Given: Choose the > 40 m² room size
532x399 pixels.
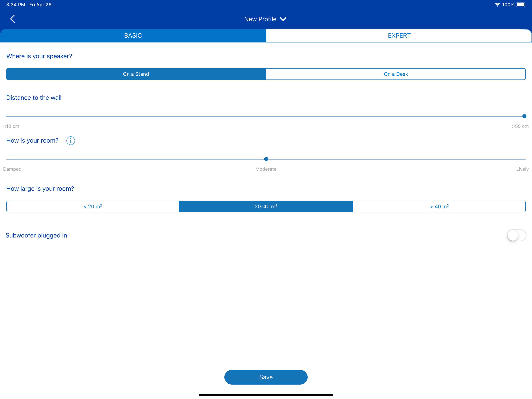Looking at the screenshot, I should [439, 207].
